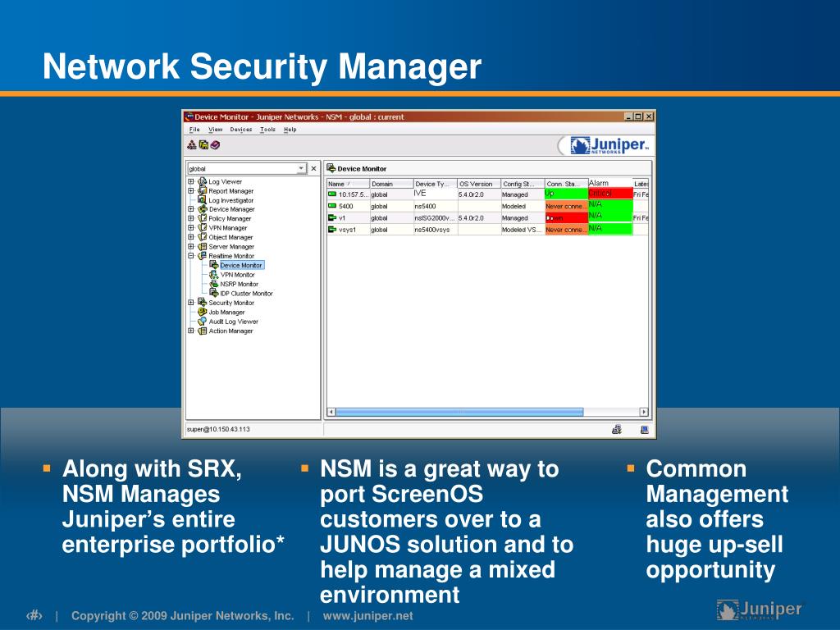Viewport: 840px width, 630px height.
Task: Click the X button beside the global domain selector
Action: [314, 168]
